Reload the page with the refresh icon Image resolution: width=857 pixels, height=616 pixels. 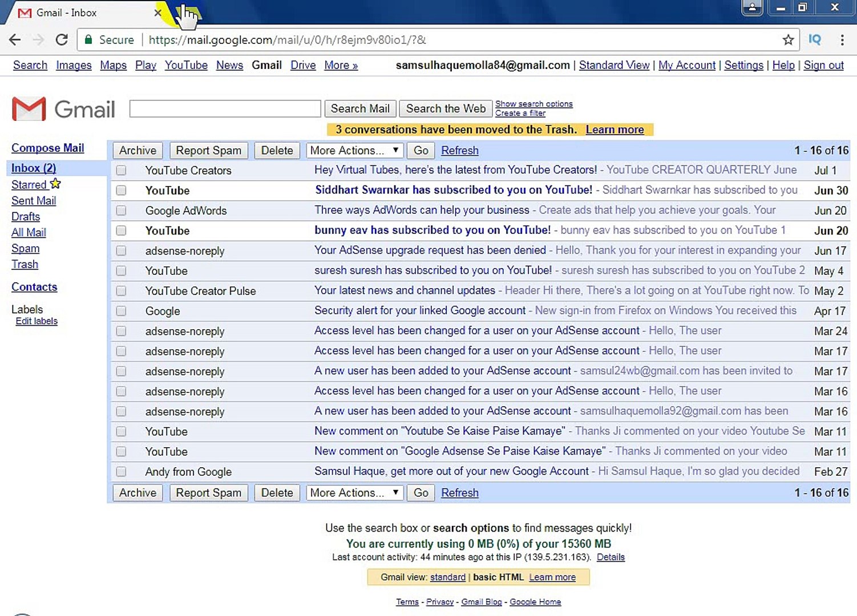pyautogui.click(x=62, y=40)
